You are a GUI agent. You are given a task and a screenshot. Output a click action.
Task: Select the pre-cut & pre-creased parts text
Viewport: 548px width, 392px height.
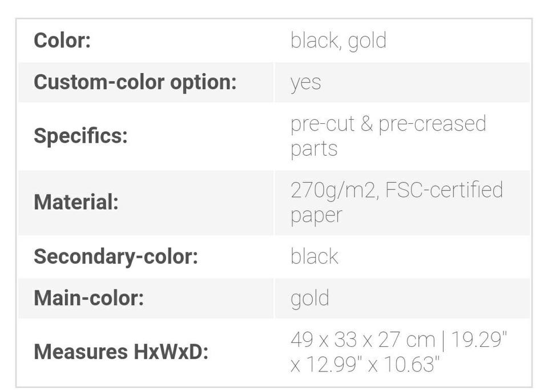tap(388, 136)
